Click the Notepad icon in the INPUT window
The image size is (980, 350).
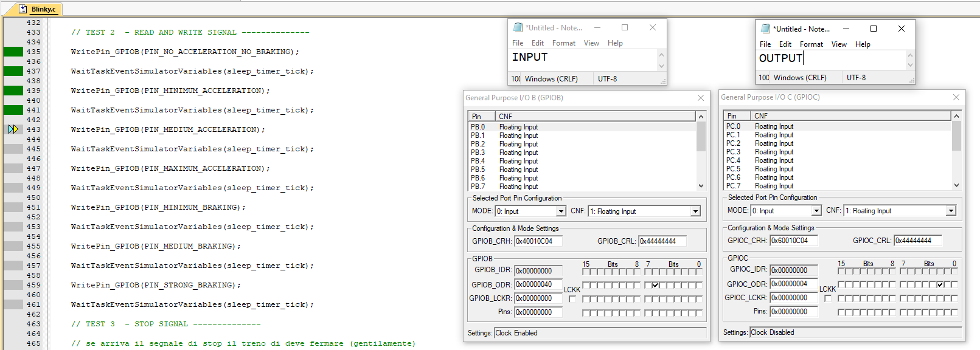point(518,27)
